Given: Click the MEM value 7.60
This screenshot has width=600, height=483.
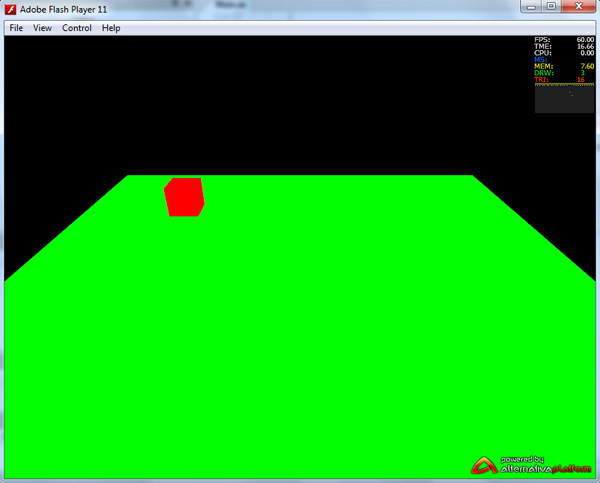Looking at the screenshot, I should click(587, 66).
